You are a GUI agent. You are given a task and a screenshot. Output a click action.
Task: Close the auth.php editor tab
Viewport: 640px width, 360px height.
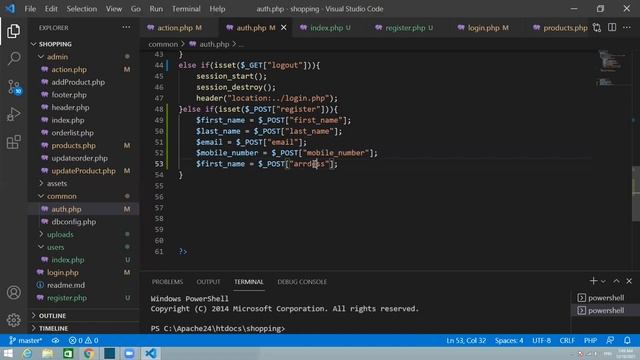pyautogui.click(x=284, y=27)
